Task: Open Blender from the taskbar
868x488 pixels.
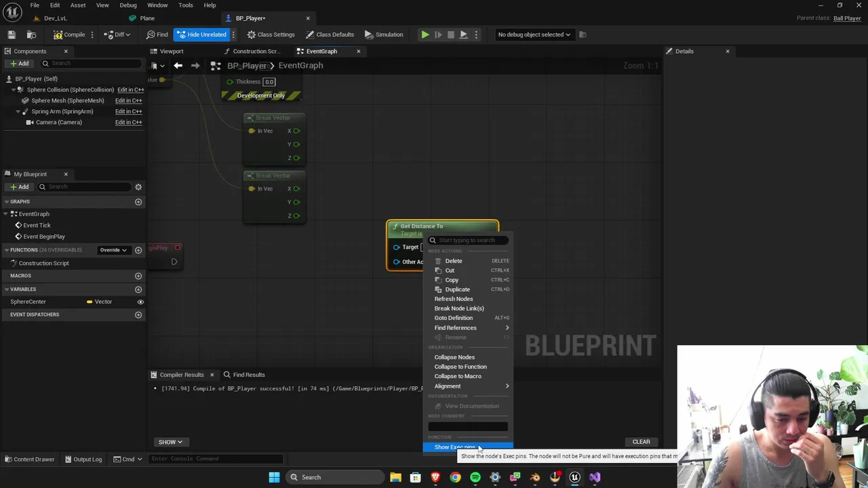Action: click(x=535, y=477)
